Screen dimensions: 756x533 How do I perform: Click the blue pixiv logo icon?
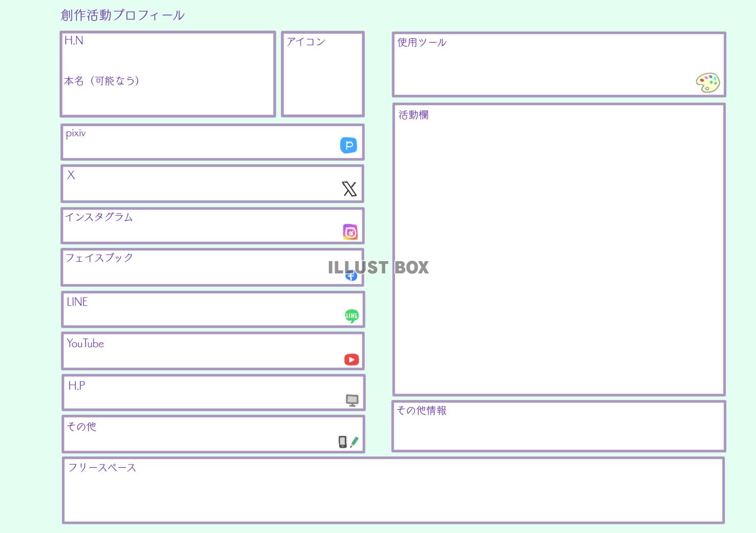(x=348, y=145)
